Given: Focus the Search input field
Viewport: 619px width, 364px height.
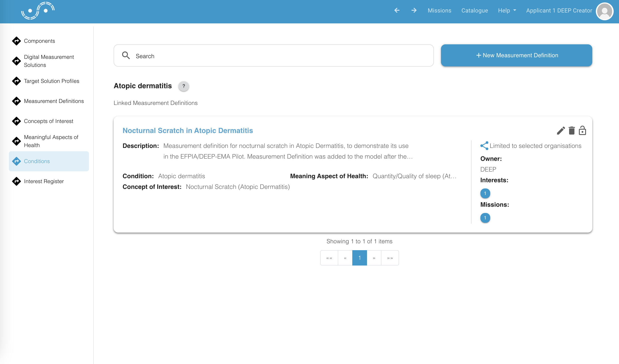Looking at the screenshot, I should 274,55.
